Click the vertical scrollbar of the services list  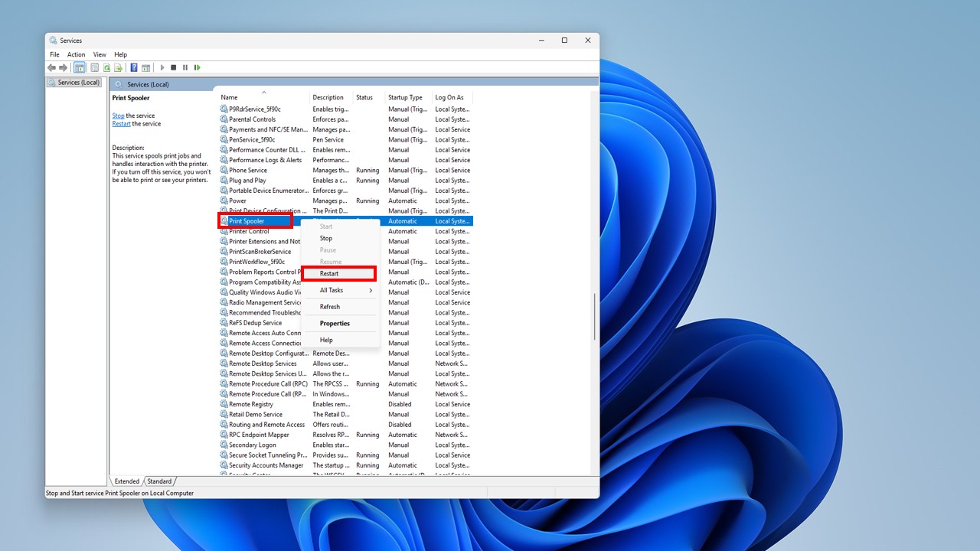[595, 316]
